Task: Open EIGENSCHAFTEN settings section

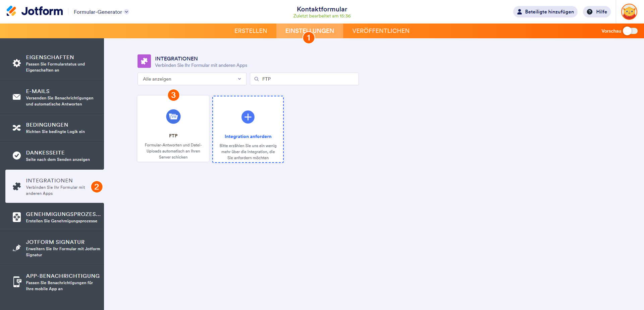Action: (x=52, y=63)
